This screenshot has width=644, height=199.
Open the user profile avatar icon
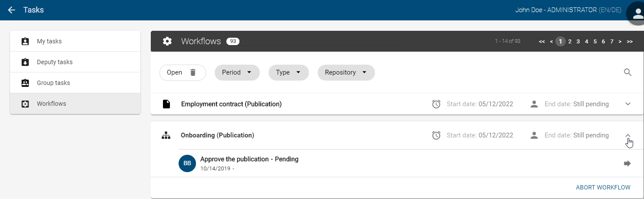[637, 13]
